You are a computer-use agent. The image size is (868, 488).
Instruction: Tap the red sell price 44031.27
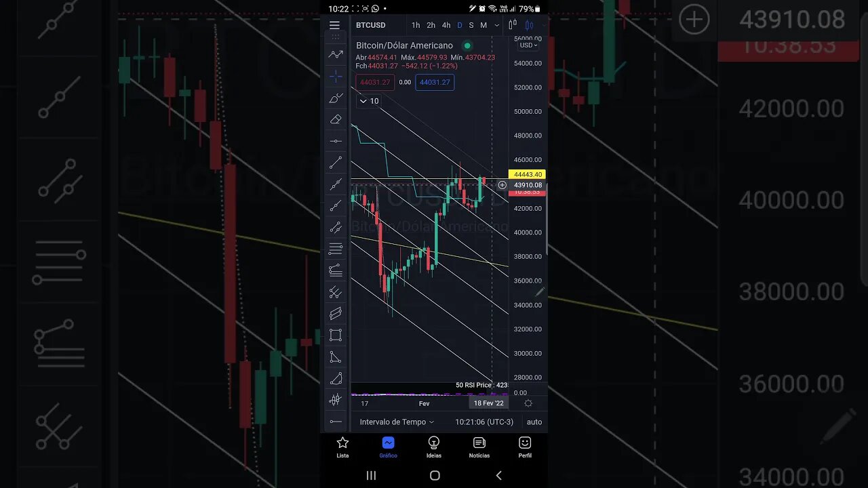375,82
